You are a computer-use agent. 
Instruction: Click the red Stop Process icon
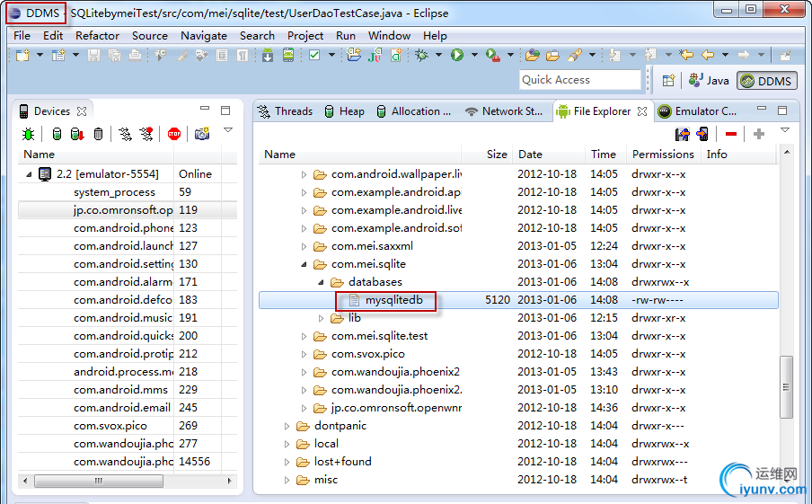point(174,134)
